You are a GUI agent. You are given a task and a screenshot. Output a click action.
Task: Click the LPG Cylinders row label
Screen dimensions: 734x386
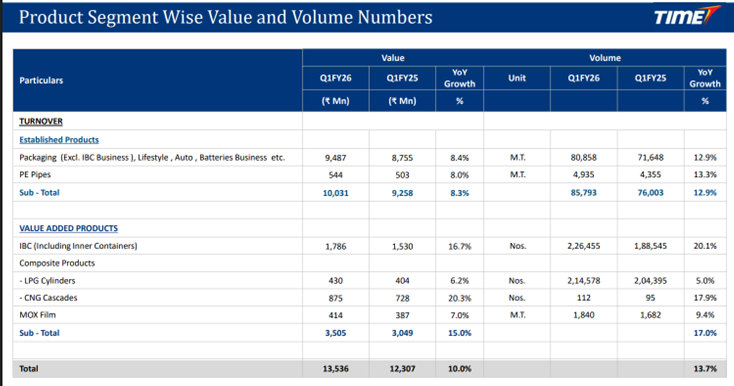47,281
